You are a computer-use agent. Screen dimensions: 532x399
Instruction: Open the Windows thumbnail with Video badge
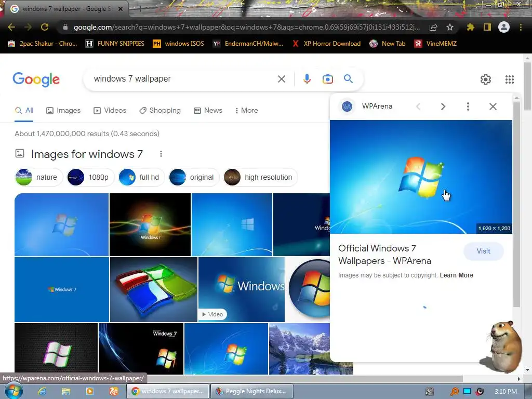point(242,289)
